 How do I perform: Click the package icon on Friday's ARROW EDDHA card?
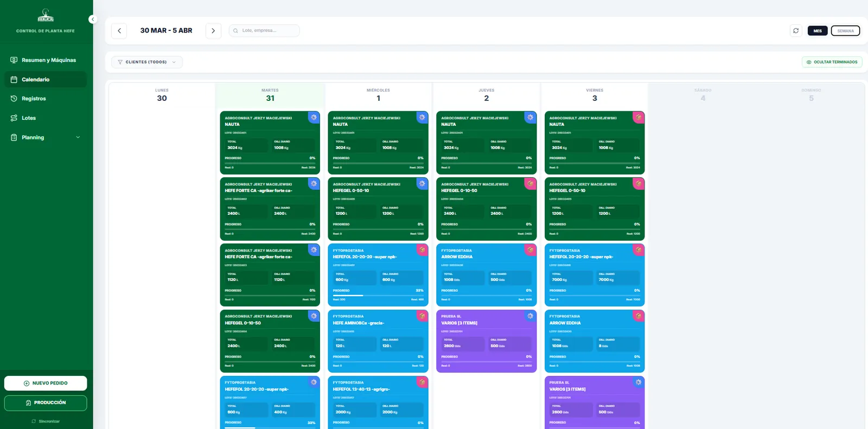(x=639, y=316)
